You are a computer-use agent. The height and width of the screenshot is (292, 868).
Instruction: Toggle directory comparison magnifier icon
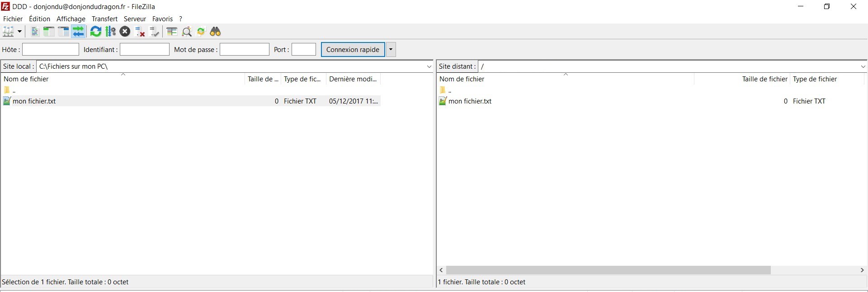tap(187, 32)
